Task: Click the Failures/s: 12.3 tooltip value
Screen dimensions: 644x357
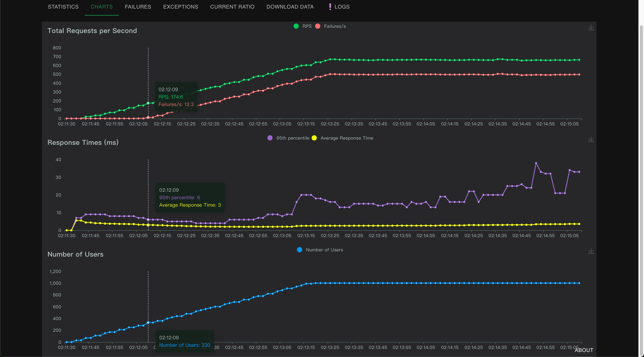Action: point(176,104)
